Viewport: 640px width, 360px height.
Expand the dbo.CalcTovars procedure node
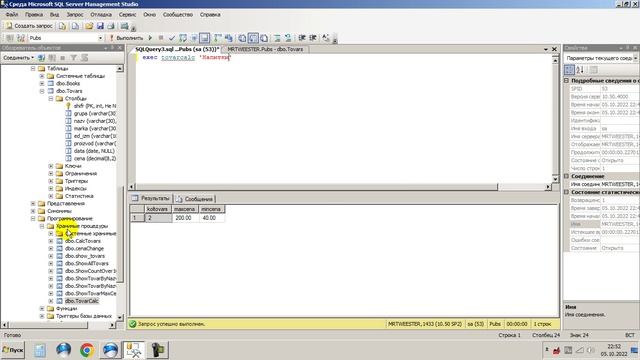(51, 241)
